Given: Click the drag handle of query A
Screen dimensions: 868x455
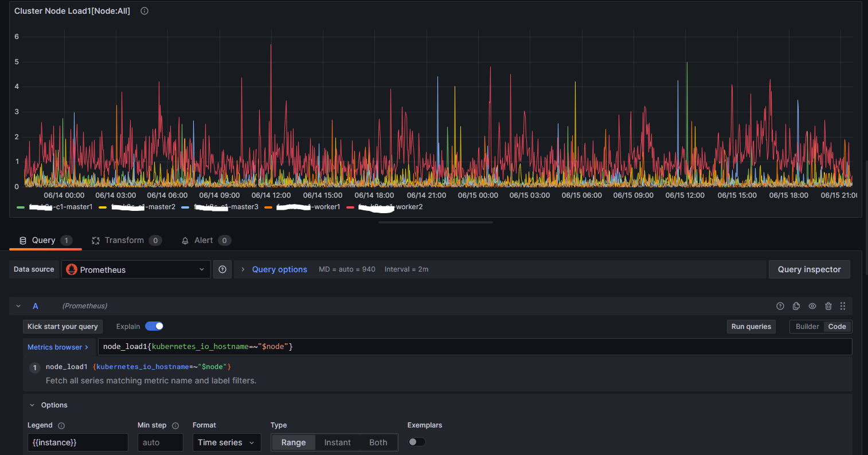Looking at the screenshot, I should click(843, 306).
